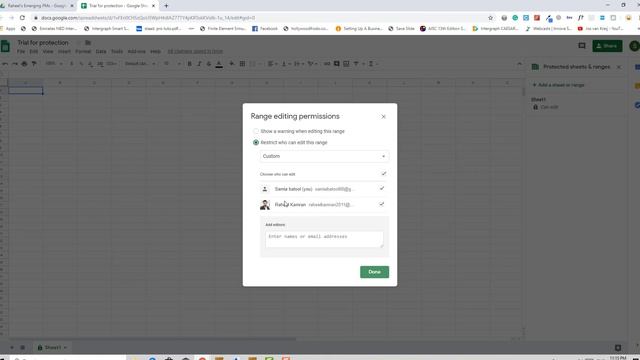Click the Borders toolbar icon
The image size is (640, 360).
point(242,64)
